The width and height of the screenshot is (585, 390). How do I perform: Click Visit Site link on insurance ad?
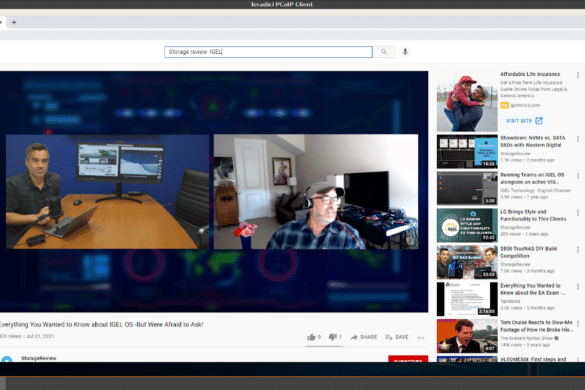(x=524, y=121)
